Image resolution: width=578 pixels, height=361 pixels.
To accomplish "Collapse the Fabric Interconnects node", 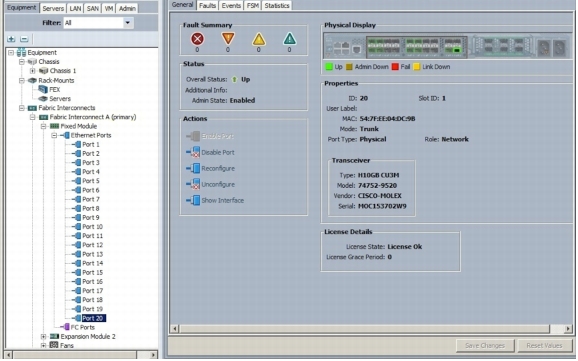I will 22,108.
